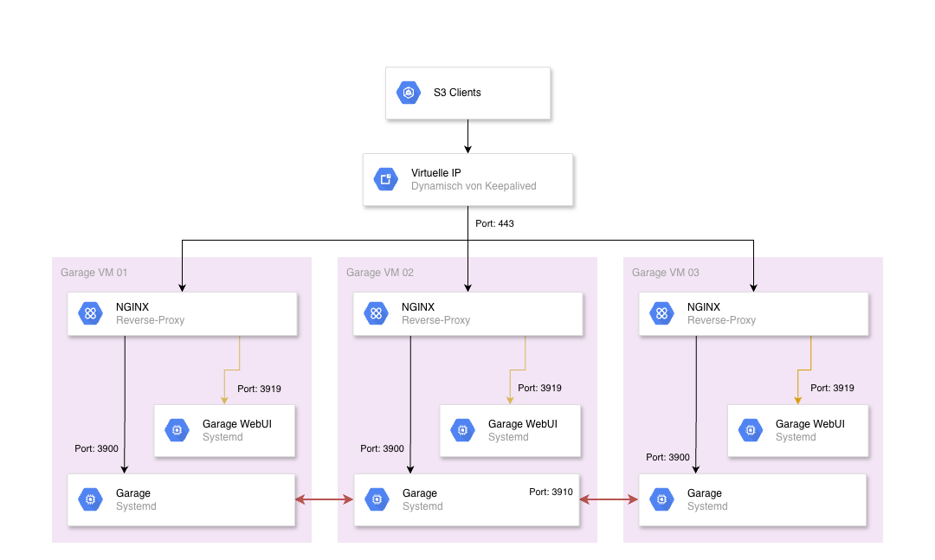Select "Systemd" under Garage WebUI in VM 02

point(508,437)
